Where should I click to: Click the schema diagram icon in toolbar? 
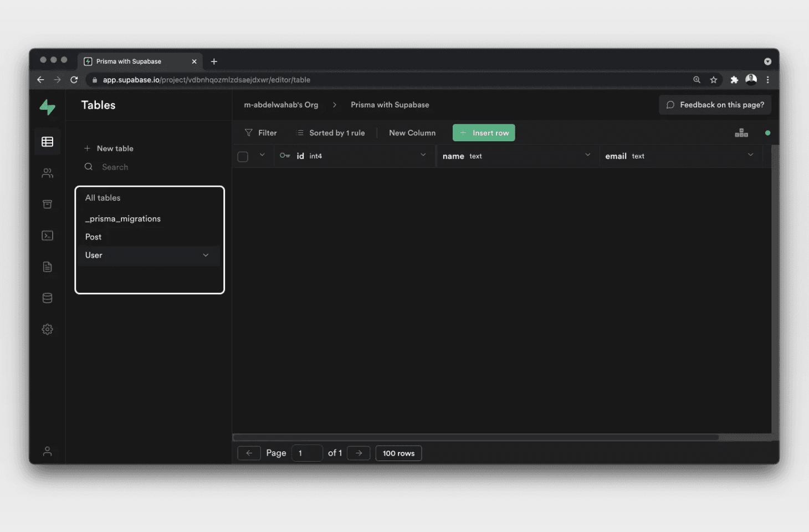[x=741, y=133]
